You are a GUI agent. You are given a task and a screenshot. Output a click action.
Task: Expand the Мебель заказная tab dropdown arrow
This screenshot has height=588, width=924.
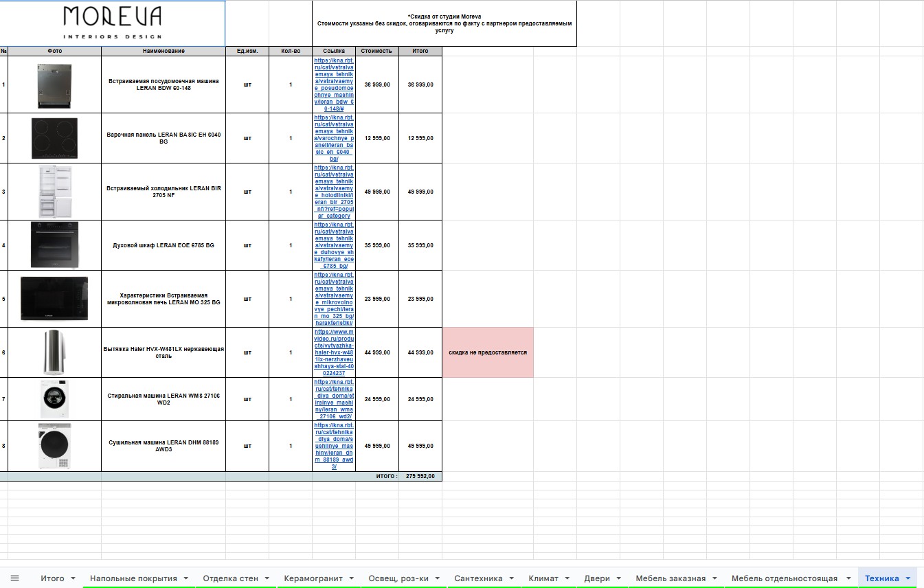coord(714,578)
